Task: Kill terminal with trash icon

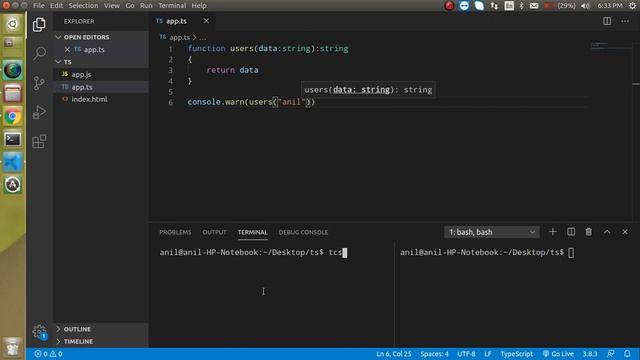Action: click(589, 232)
